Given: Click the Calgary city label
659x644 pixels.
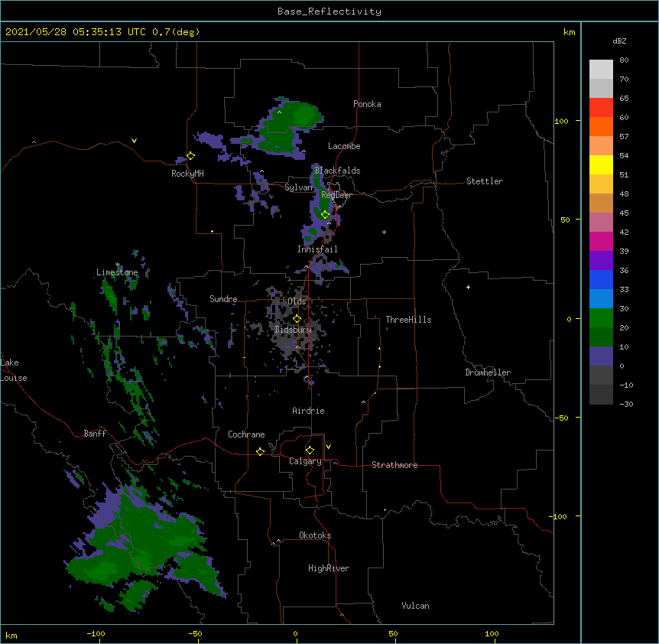Looking at the screenshot, I should point(305,461).
